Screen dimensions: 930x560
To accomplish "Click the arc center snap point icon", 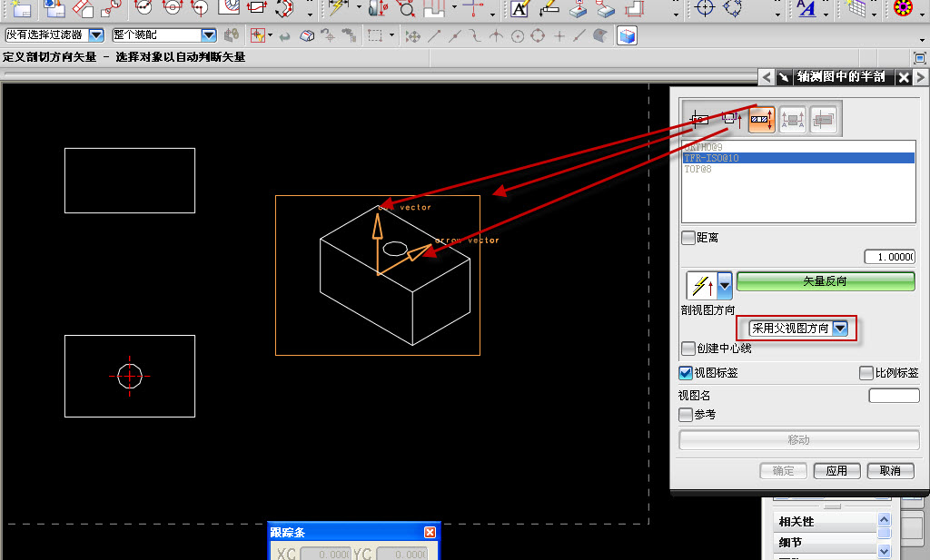I will pyautogui.click(x=517, y=36).
